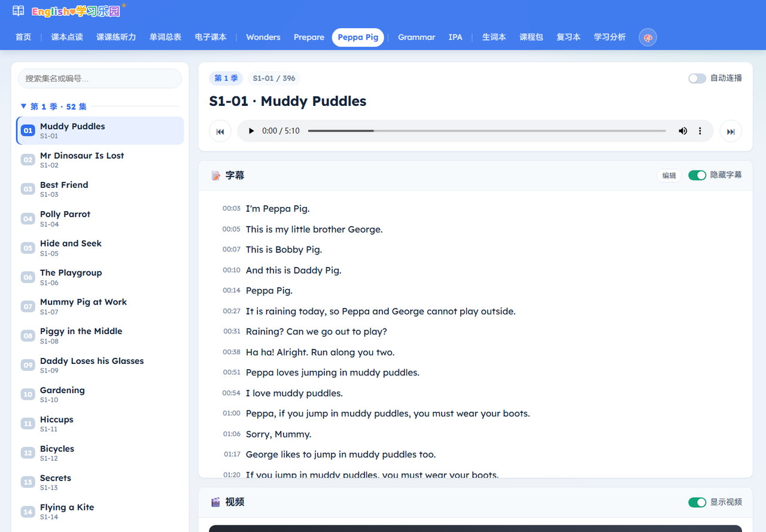Open episode Mr Dinosaur Is Lost
Image resolution: width=766 pixels, height=532 pixels.
click(100, 160)
